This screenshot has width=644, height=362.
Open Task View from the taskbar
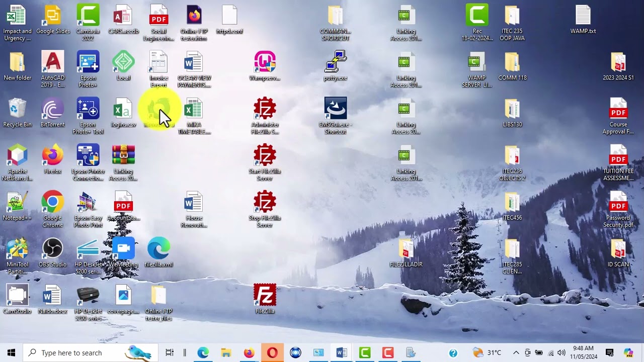[170, 352]
